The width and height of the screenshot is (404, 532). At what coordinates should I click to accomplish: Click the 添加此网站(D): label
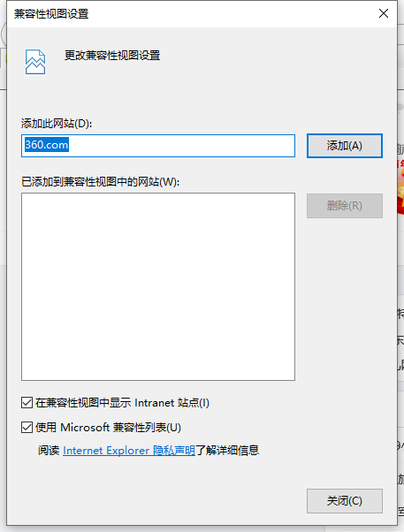click(x=57, y=124)
